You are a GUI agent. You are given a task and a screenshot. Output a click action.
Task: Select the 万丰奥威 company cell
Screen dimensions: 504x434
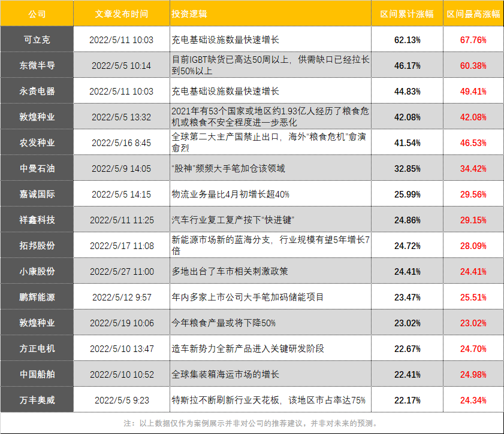37,400
